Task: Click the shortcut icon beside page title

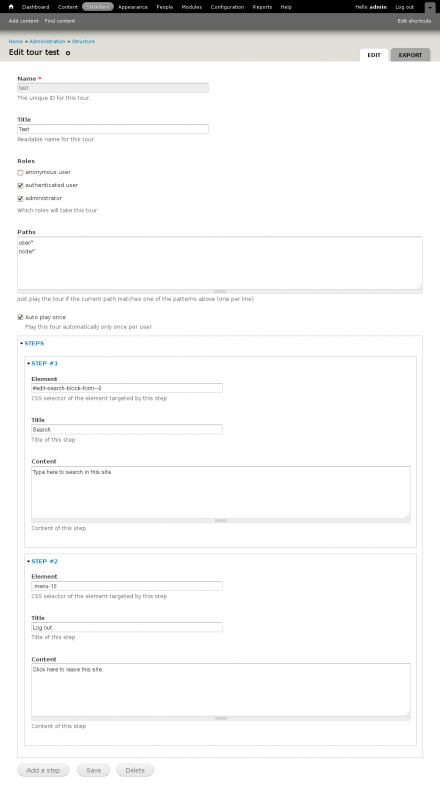Action: [68, 53]
